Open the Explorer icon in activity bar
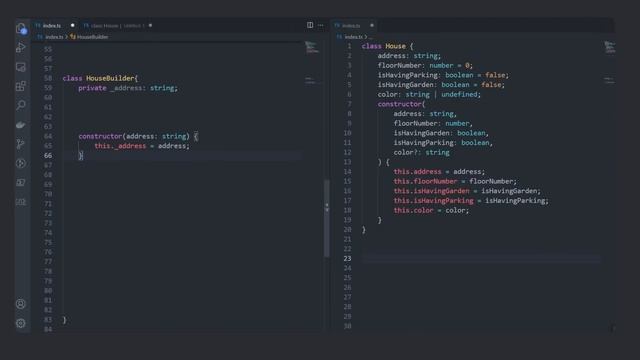This screenshot has height=360, width=640. [x=21, y=29]
